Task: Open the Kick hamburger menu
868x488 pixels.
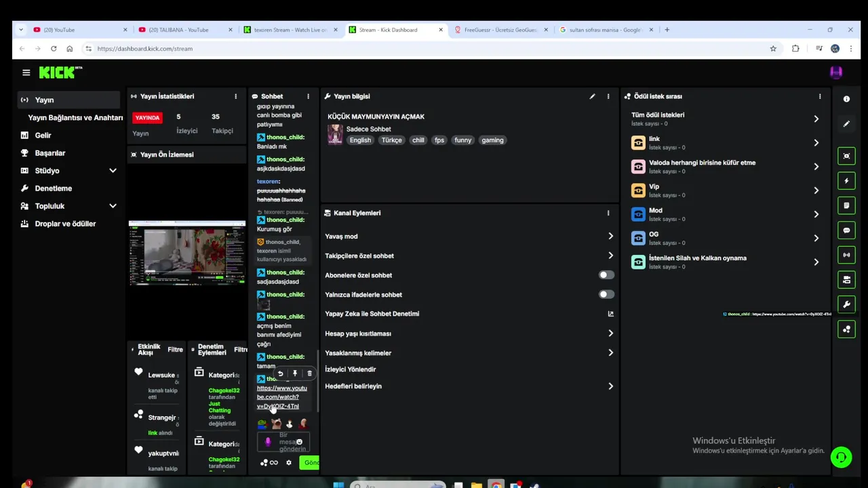Action: (26, 73)
